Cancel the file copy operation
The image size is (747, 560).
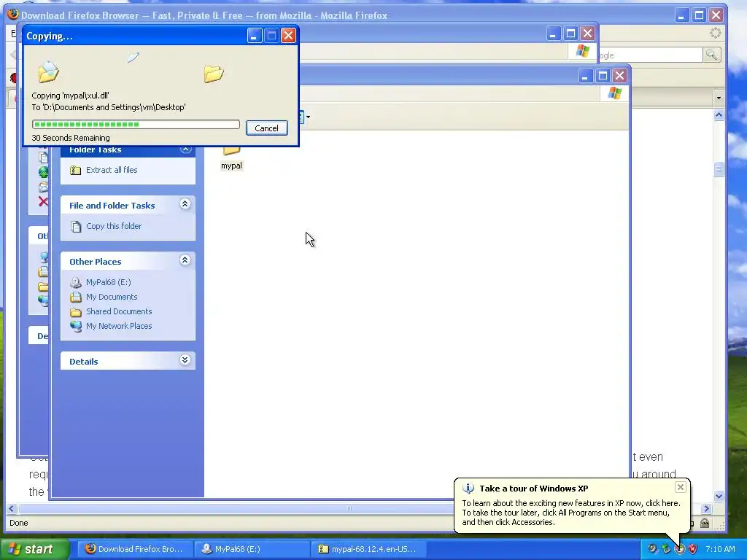[x=266, y=128]
